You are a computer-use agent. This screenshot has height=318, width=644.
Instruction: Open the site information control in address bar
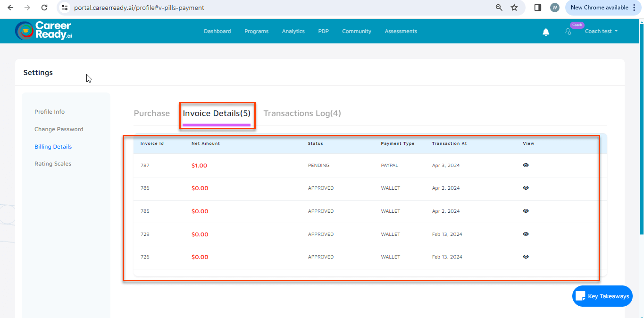(65, 8)
